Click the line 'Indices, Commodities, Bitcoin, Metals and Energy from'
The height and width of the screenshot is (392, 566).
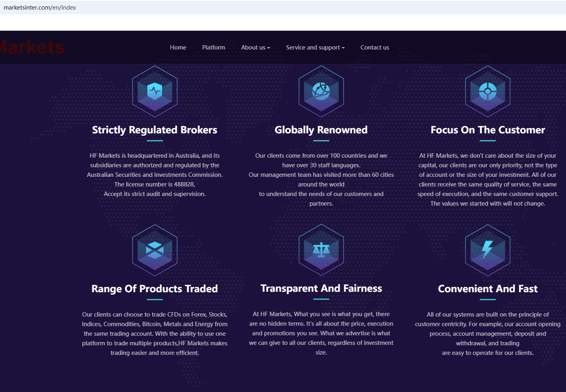[155, 324]
